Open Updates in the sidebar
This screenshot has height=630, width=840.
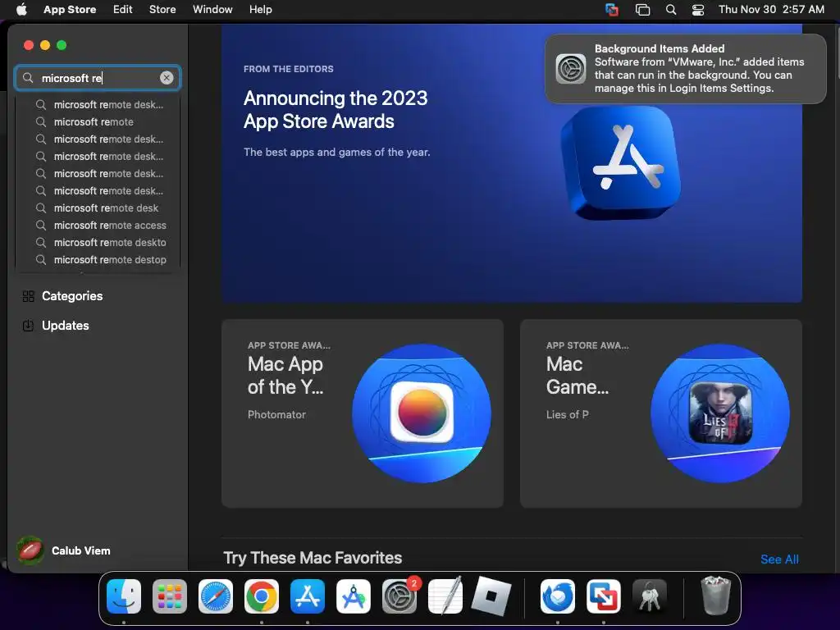tap(66, 325)
